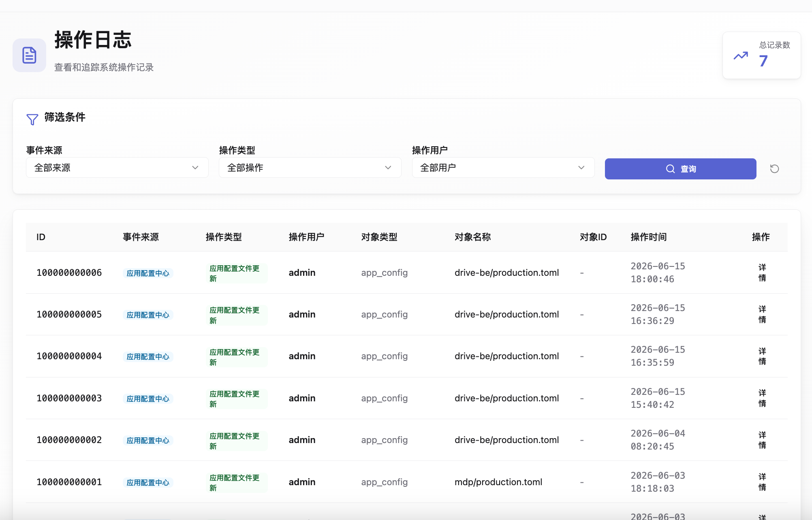Click the ID column header
The image size is (812, 520).
point(41,237)
